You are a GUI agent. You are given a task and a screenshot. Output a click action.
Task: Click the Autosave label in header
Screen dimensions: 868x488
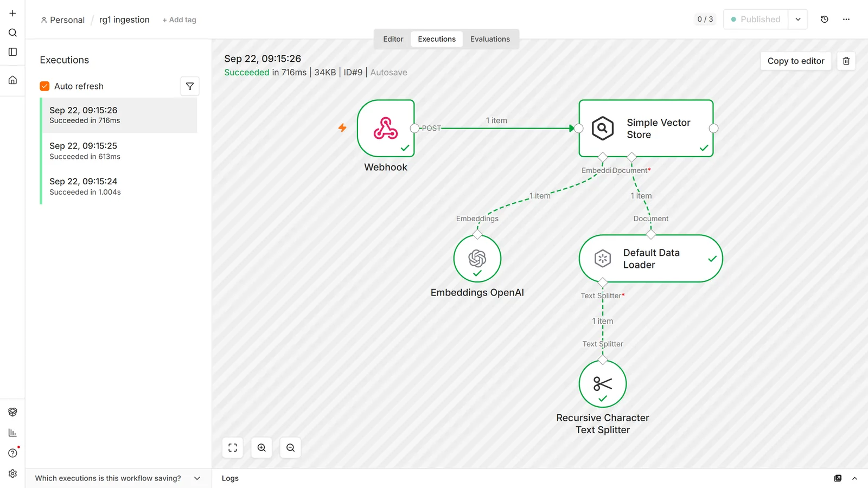tap(388, 72)
